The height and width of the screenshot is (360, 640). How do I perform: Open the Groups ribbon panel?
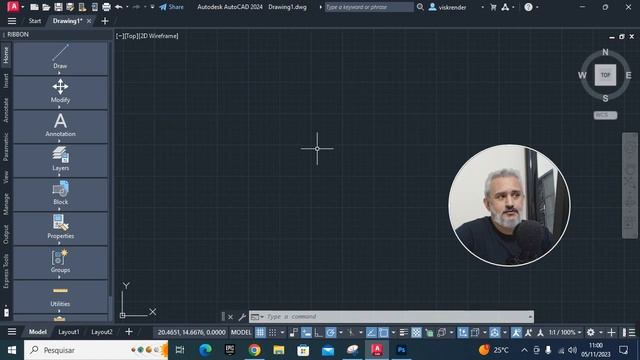60,262
